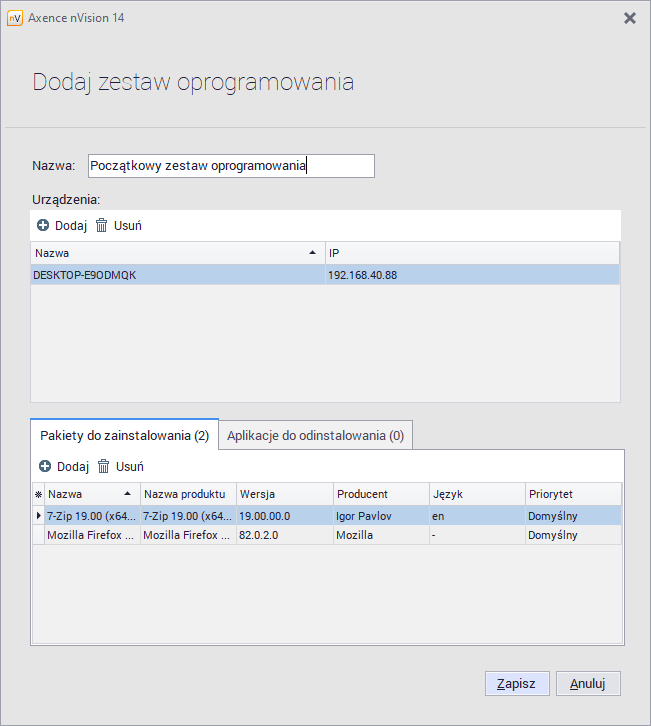Sort packages by Priorytet column
The width and height of the screenshot is (651, 726).
[x=570, y=494]
